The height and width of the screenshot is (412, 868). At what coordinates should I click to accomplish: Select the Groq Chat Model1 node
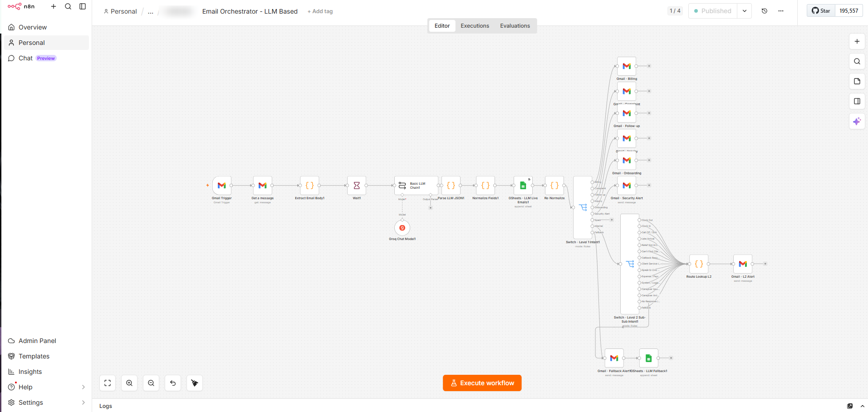click(x=402, y=228)
